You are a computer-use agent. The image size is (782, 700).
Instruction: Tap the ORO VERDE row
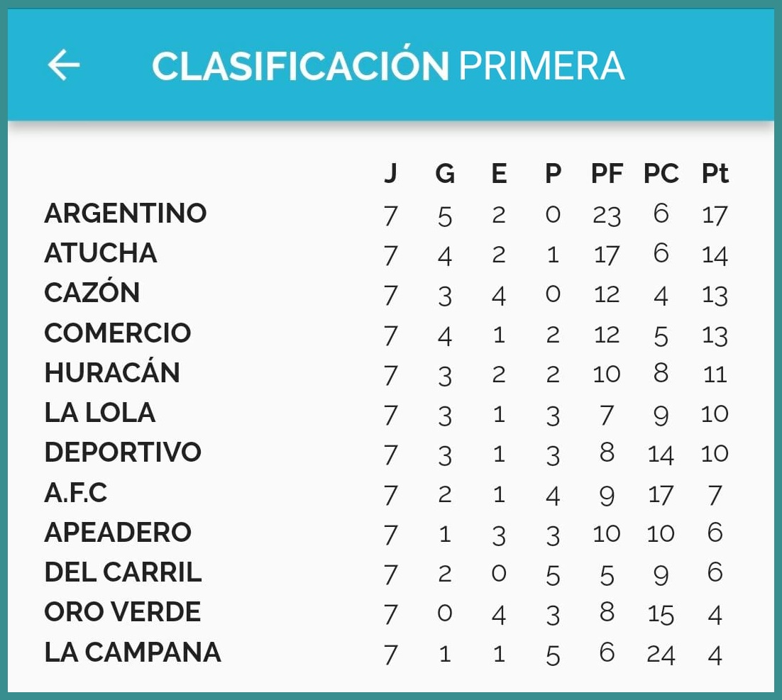pos(122,611)
